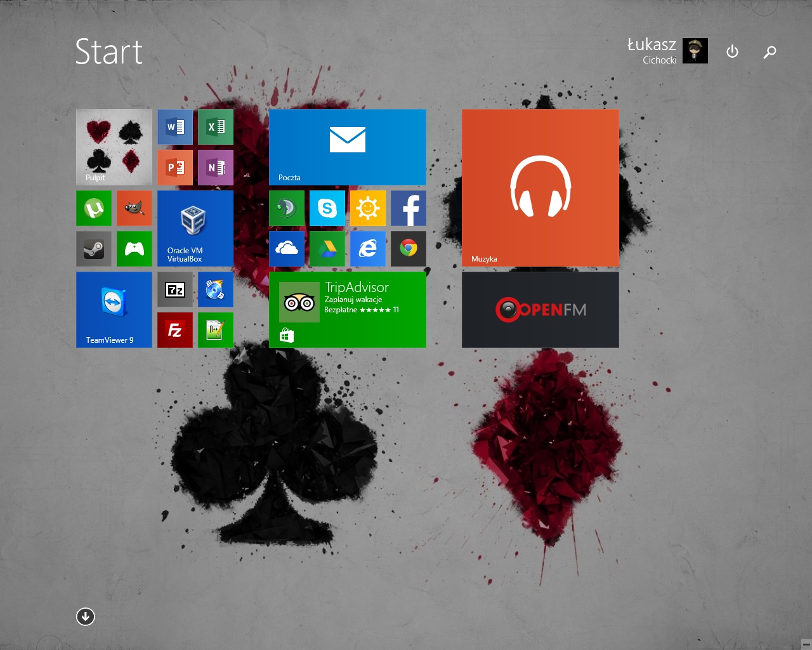Open the Xbox games controller tile
This screenshot has width=812, height=650.
(x=134, y=249)
